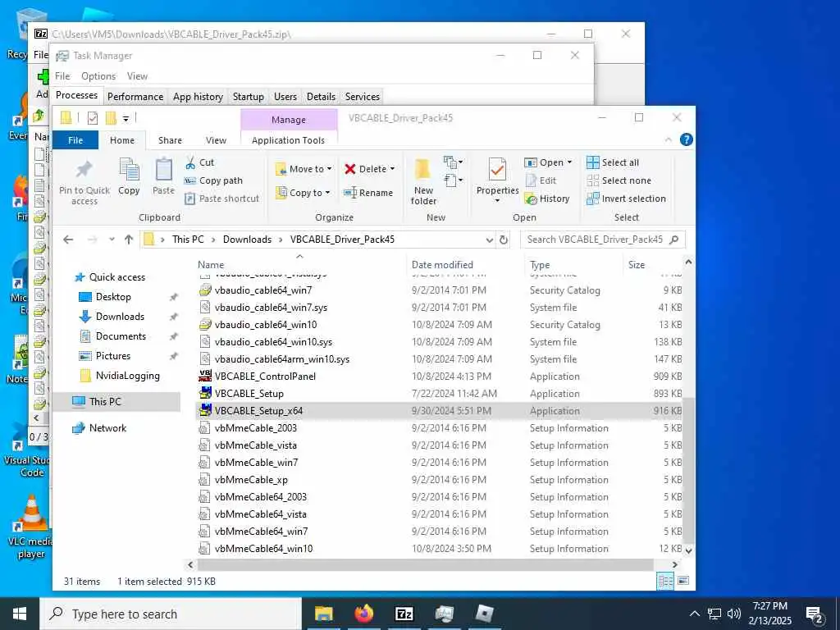Open Performance tab in Task Manager
The image size is (840, 630).
pyautogui.click(x=135, y=97)
